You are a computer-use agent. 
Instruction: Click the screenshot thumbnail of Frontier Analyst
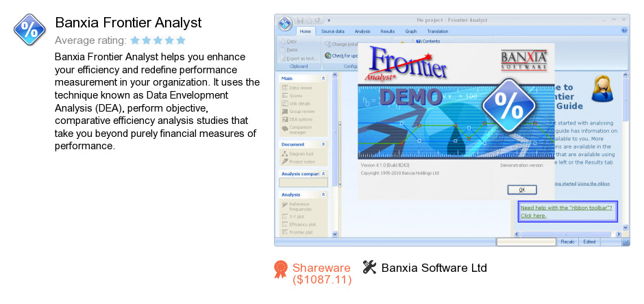click(x=451, y=130)
